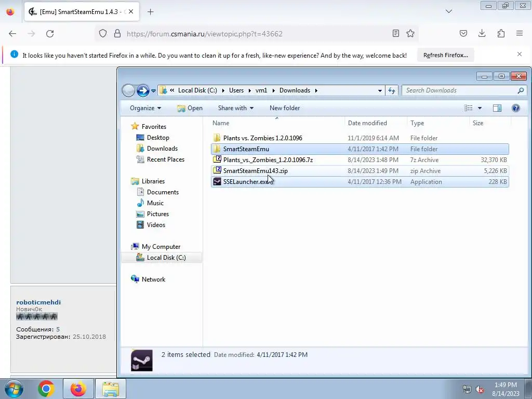Show the preview pane
Image resolution: width=532 pixels, height=399 pixels.
tap(497, 108)
